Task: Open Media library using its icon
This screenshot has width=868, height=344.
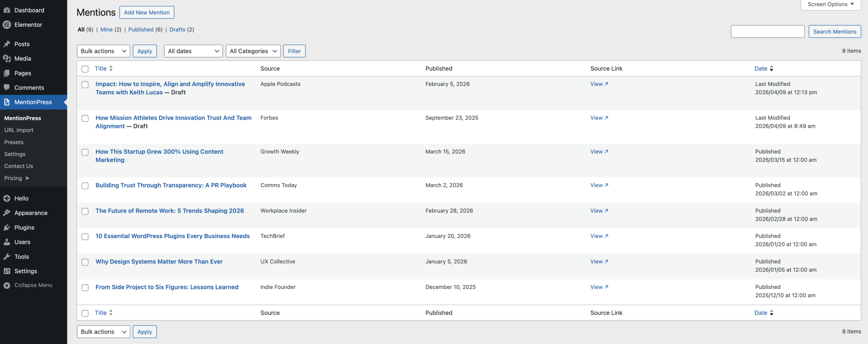Action: (x=7, y=59)
